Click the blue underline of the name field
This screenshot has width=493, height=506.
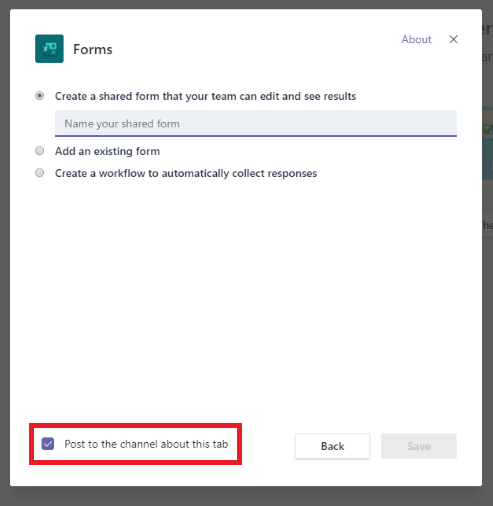(x=256, y=136)
